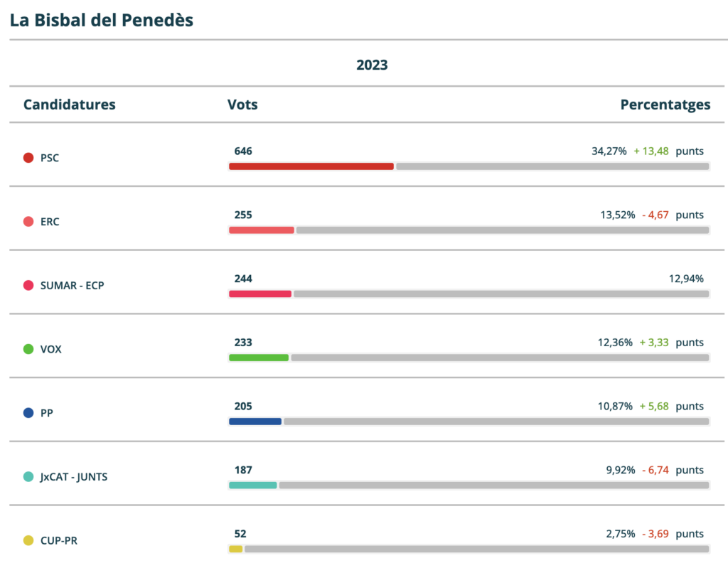Screen dimensions: 728x568
Task: Click the SUMAR - ECP color dot
Action: click(28, 285)
